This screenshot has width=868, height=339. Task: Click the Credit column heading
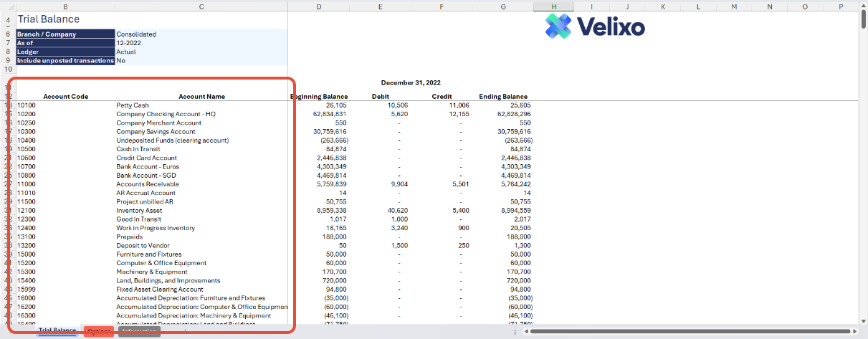click(442, 96)
